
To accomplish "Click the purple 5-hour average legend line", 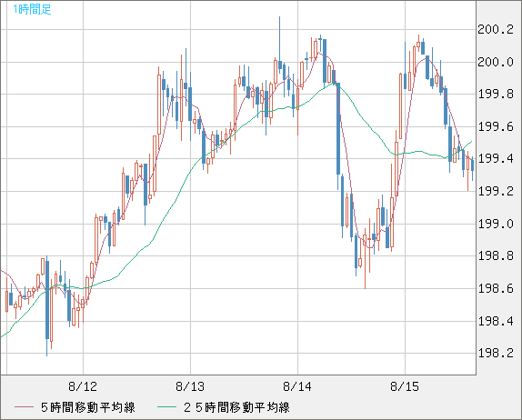I will click(24, 407).
